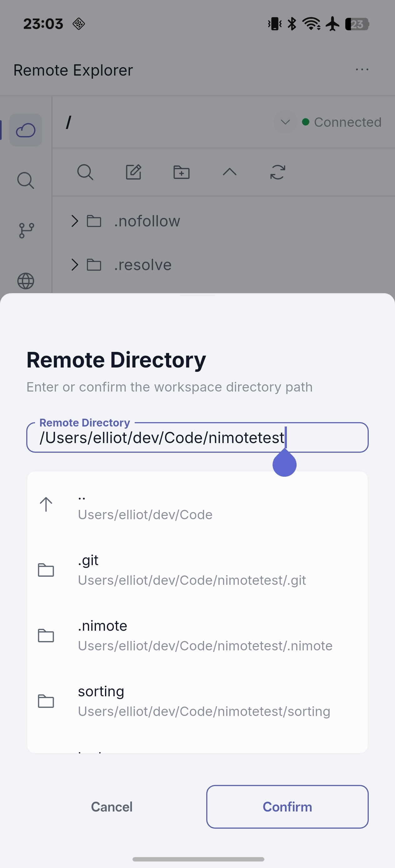Tap the Bluetooth status icon
The width and height of the screenshot is (395, 868).
pos(292,24)
